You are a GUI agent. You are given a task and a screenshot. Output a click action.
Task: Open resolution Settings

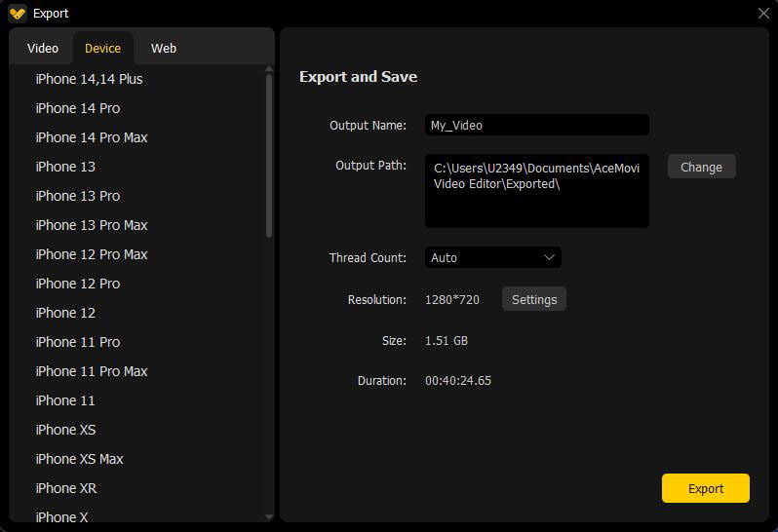click(534, 299)
